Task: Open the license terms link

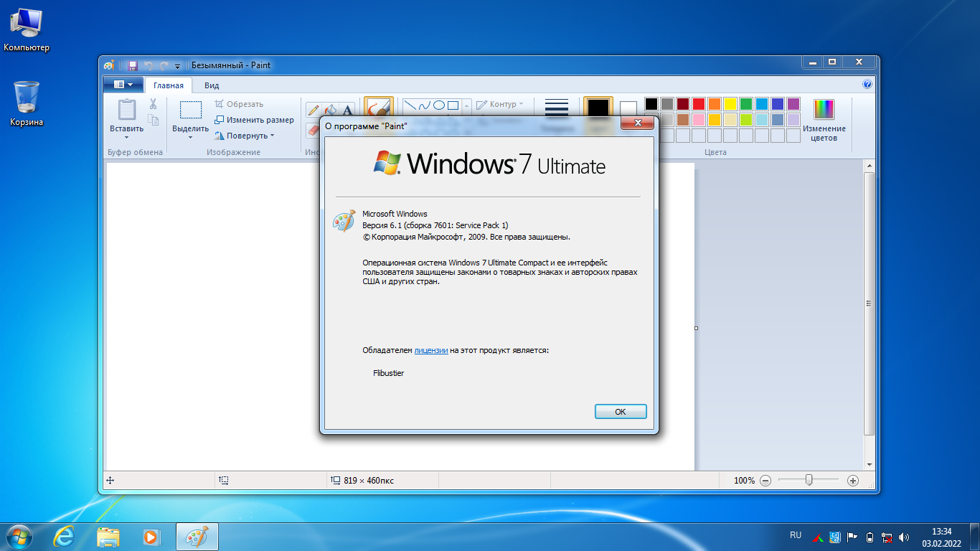Action: point(431,350)
